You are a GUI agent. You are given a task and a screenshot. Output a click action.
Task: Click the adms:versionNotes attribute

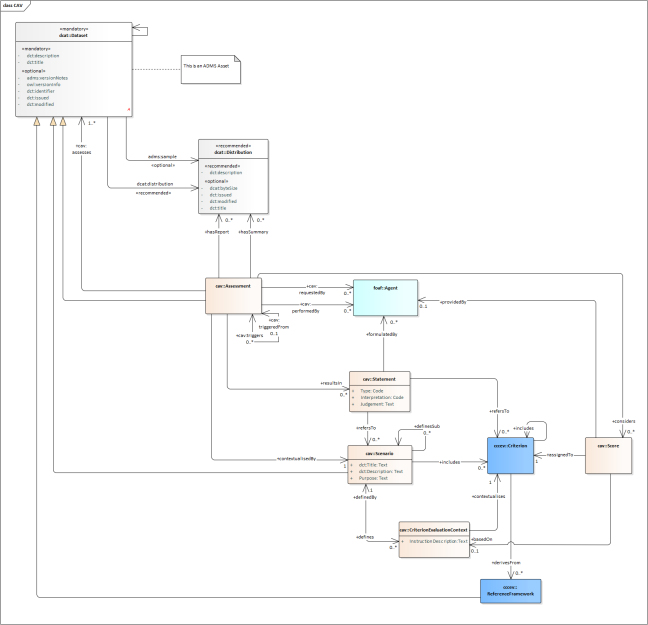47,78
